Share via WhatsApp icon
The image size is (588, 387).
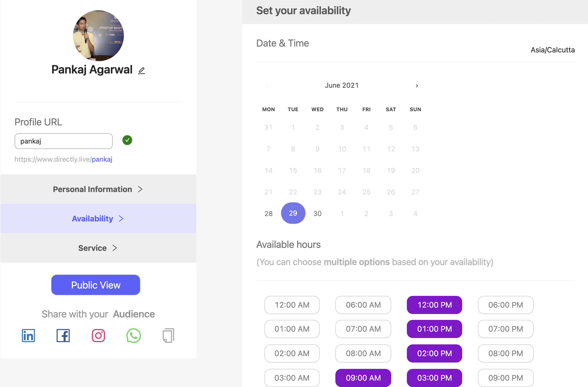133,335
